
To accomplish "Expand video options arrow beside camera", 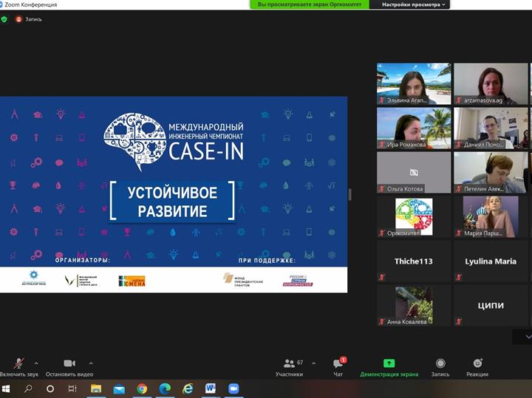I will (91, 363).
